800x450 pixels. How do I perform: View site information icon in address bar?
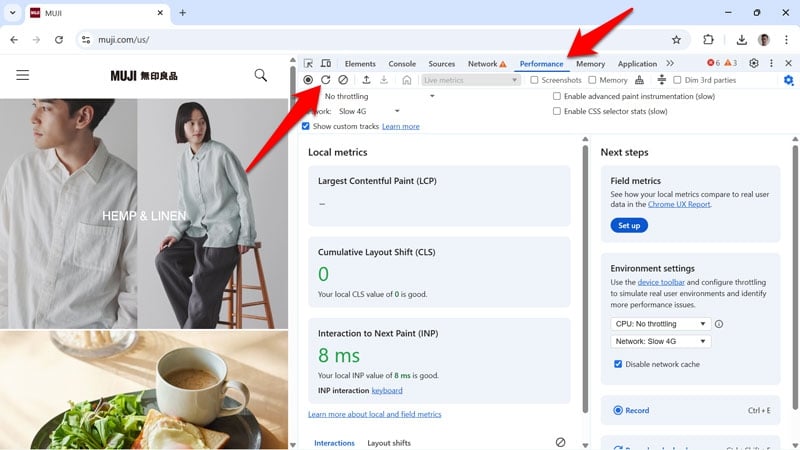pos(86,40)
